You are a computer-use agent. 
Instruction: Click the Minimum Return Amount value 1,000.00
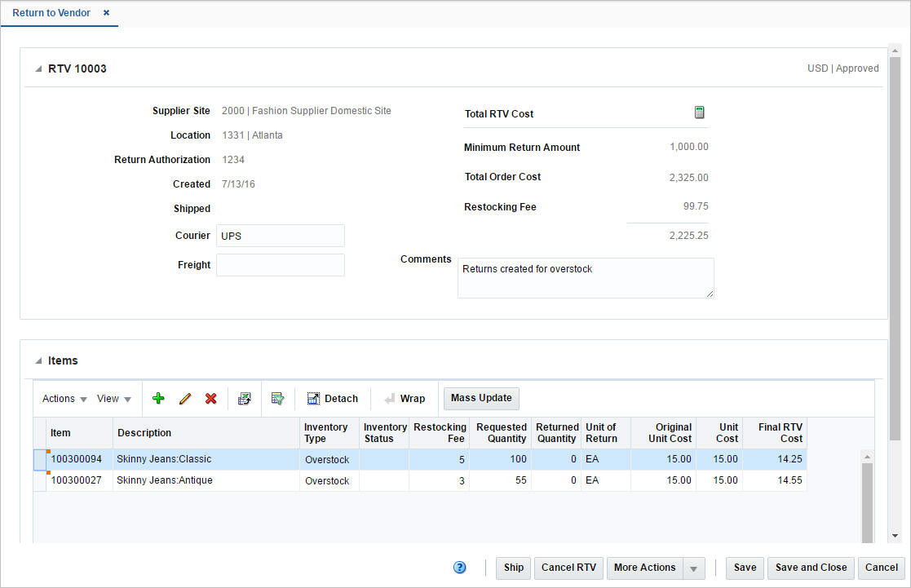689,147
